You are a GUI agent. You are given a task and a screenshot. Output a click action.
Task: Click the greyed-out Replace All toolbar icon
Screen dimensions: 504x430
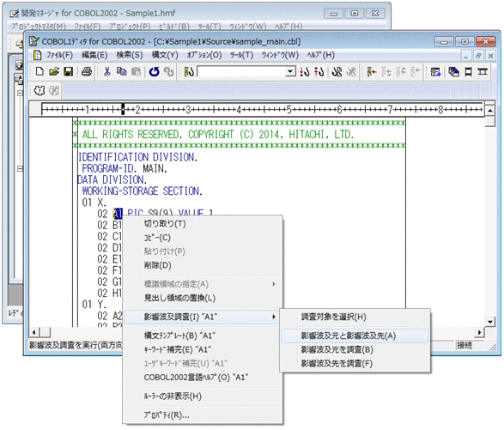pyautogui.click(x=352, y=71)
